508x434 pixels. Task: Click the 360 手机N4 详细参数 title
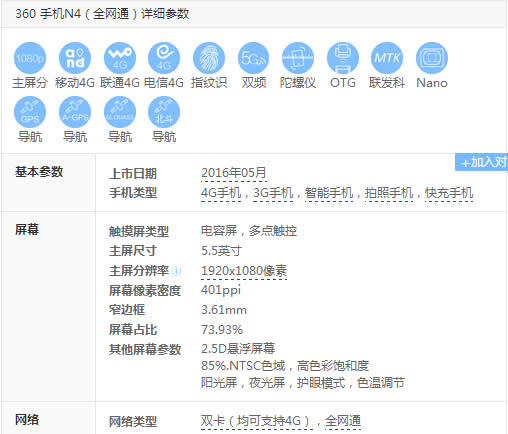coord(102,14)
